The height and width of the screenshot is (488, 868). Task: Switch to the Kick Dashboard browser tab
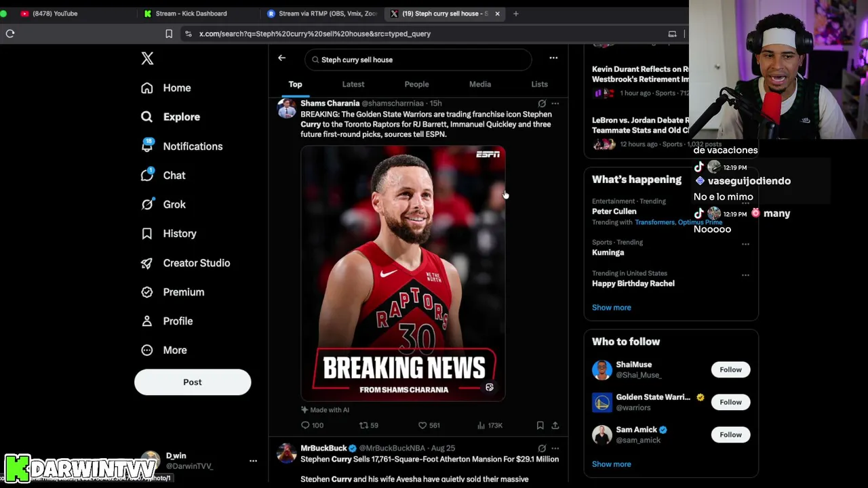click(x=191, y=14)
